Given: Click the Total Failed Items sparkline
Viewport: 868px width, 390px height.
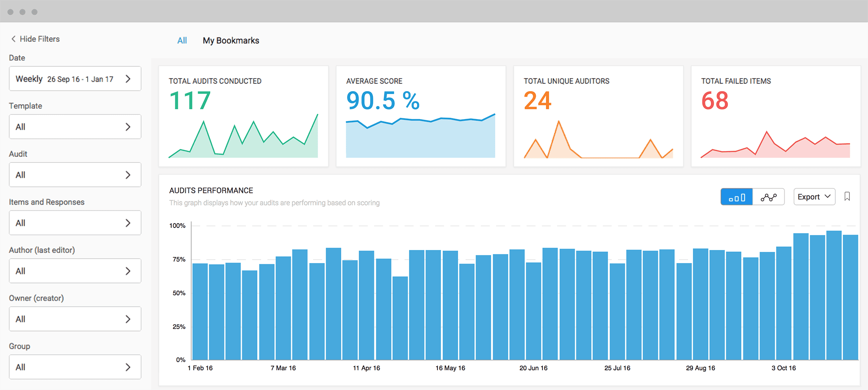Looking at the screenshot, I should coord(775,146).
